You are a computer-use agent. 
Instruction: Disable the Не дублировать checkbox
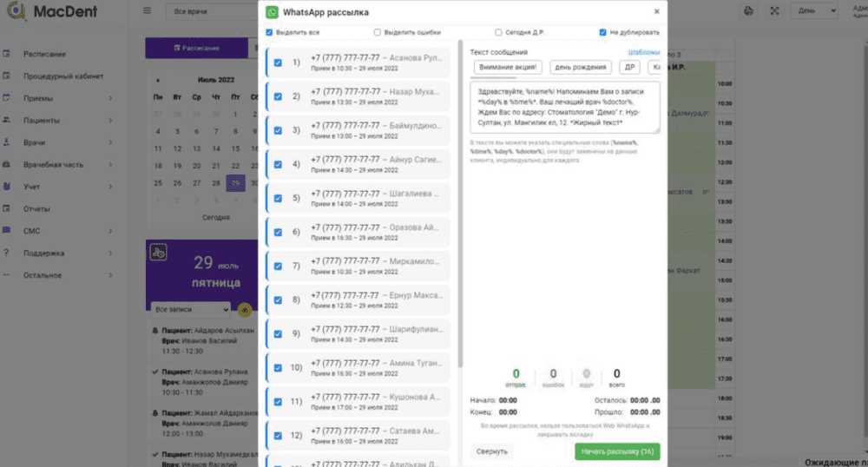pyautogui.click(x=603, y=33)
